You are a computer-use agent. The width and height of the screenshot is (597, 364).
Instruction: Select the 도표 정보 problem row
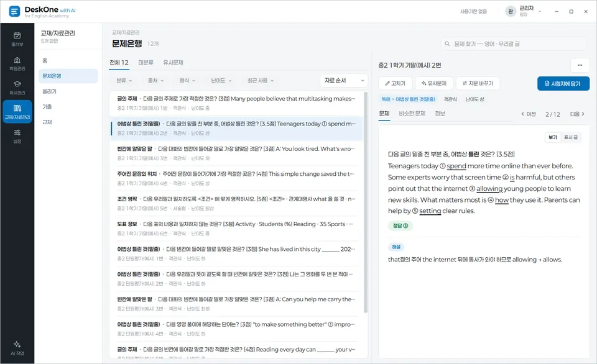point(236,229)
